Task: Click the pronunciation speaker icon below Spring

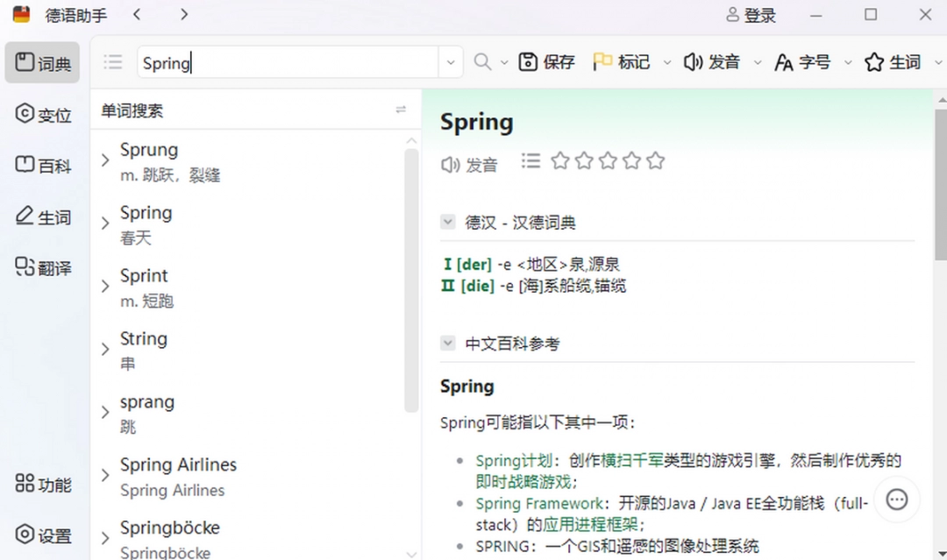Action: [448, 161]
